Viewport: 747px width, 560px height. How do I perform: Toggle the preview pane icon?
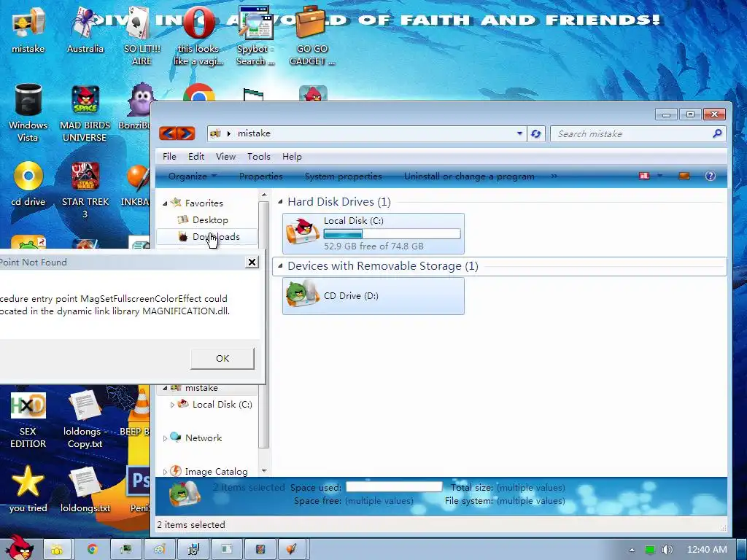(684, 176)
